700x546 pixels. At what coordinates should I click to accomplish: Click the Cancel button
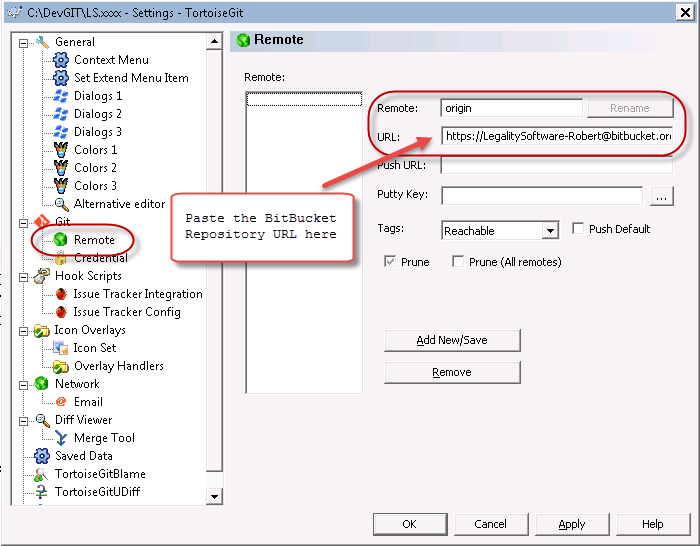[x=491, y=524]
